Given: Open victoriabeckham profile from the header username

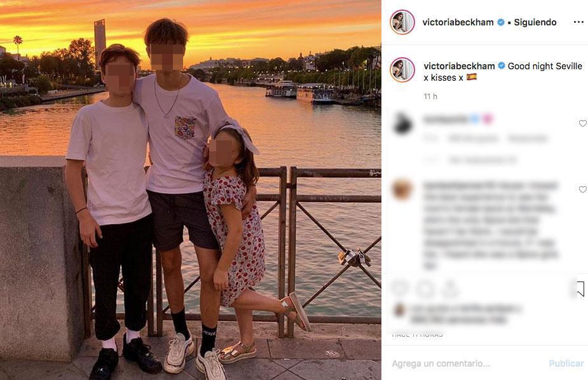Looking at the screenshot, I should point(458,22).
